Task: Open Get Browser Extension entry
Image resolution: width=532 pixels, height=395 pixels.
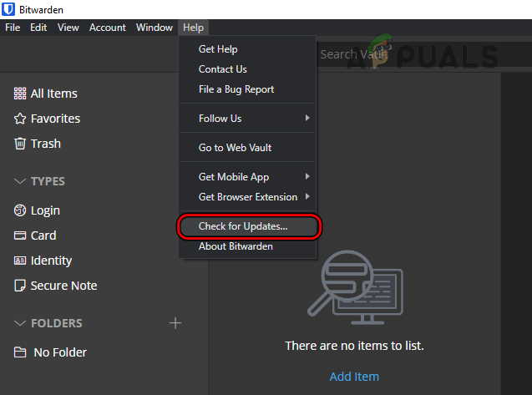Action: coord(247,197)
